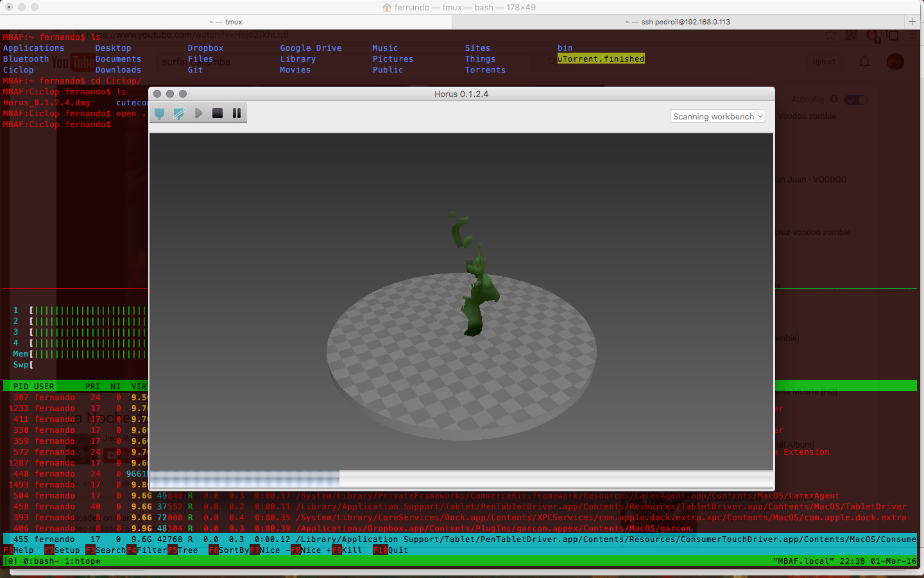Click the bookmark star icon in background browser
Image resolution: width=924 pixels, height=578 pixels.
[x=831, y=35]
